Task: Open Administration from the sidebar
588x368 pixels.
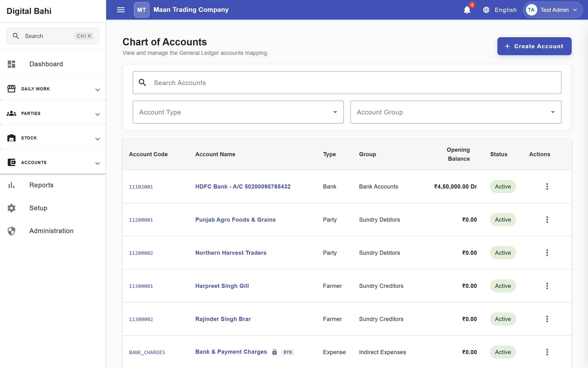Action: tap(53, 231)
